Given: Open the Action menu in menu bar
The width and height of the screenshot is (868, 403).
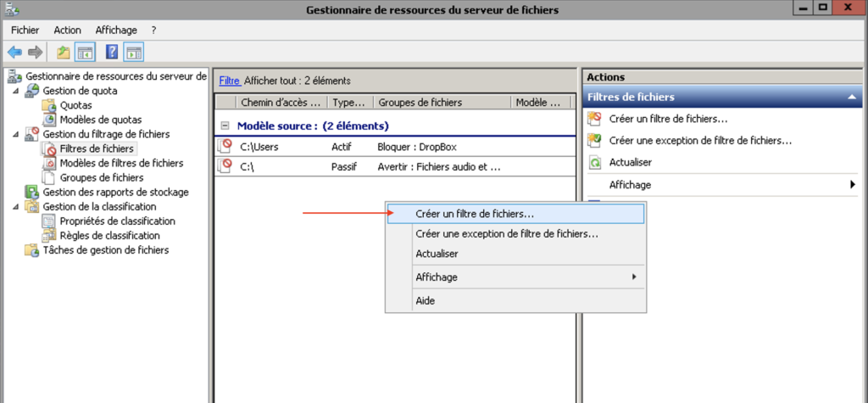Looking at the screenshot, I should pos(68,30).
